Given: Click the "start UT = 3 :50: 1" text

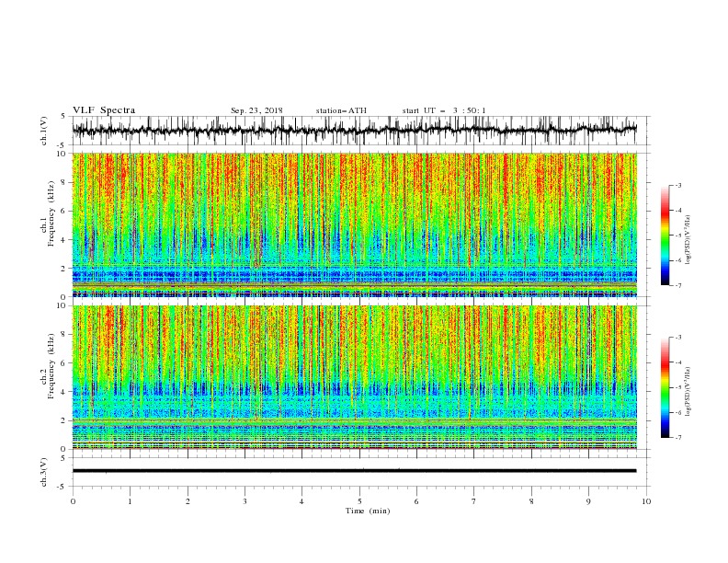Looking at the screenshot, I should (x=444, y=110).
